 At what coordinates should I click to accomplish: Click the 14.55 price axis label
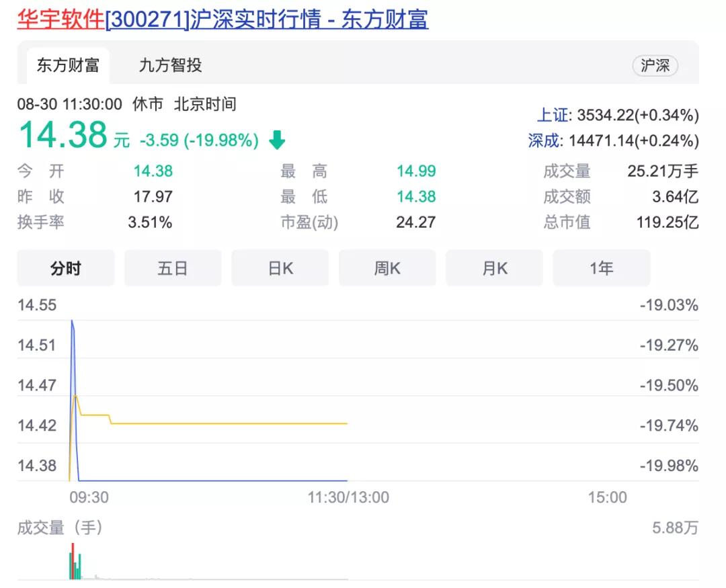[x=37, y=305]
